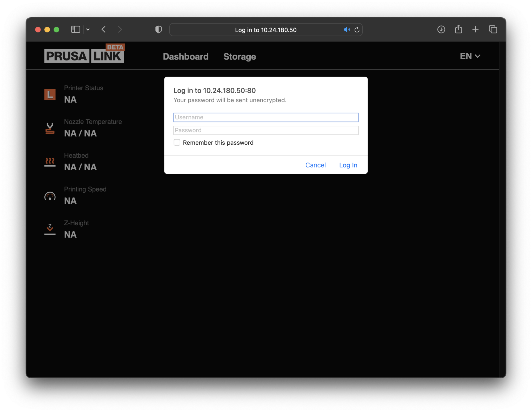Click the nozzle temperature icon
532x412 pixels.
coord(50,128)
